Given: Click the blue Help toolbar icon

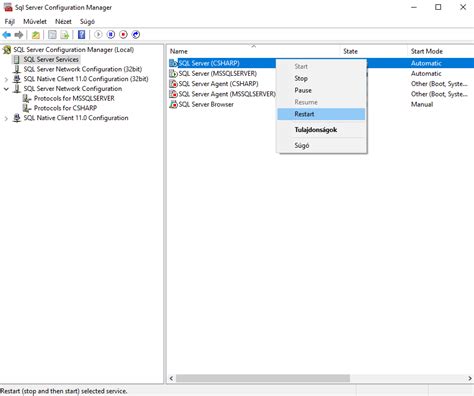Looking at the screenshot, I should [81, 35].
